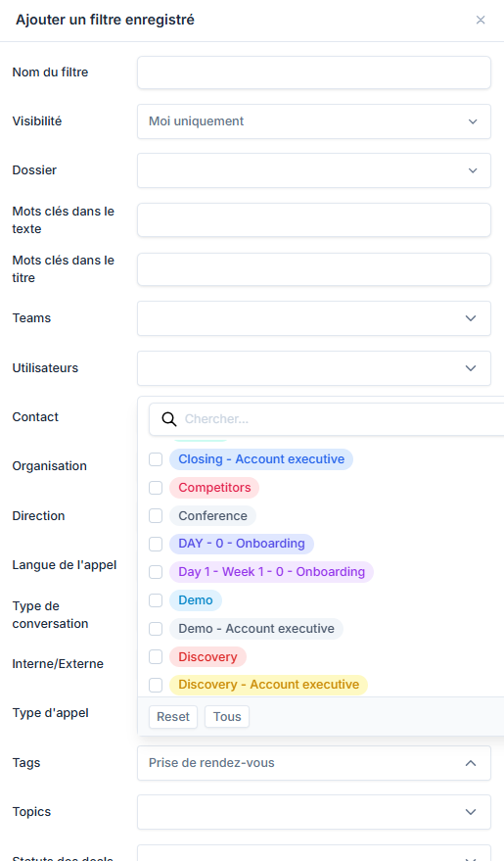504x861 pixels.
Task: Open the Visibilité dropdown
Action: pyautogui.click(x=314, y=121)
